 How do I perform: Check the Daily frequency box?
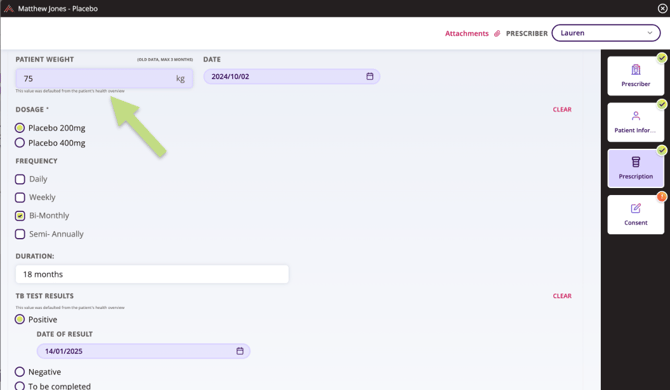[x=20, y=179]
